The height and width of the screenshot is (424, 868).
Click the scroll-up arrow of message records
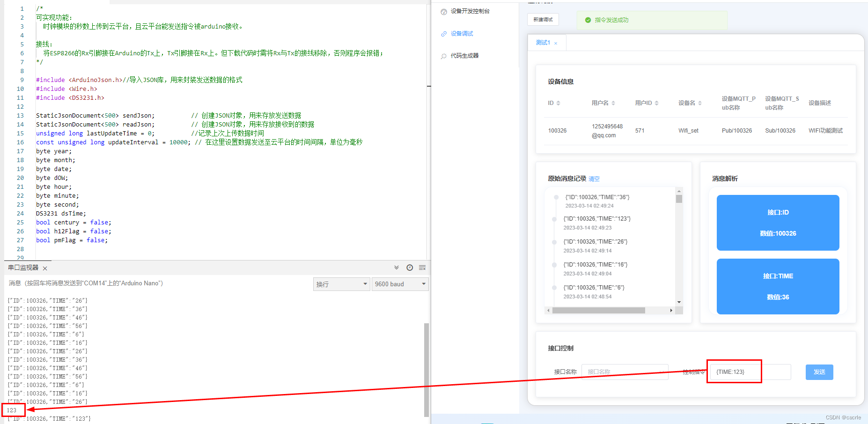click(679, 191)
